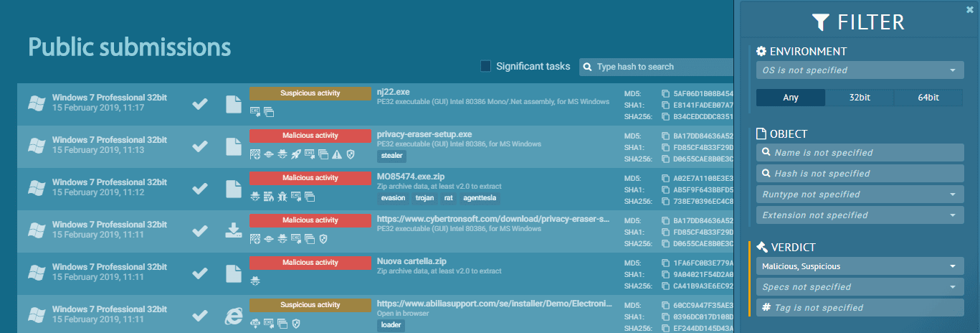Click the rocket icon in privacy-eraser-setup.exe row
The height and width of the screenshot is (333, 980).
pyautogui.click(x=295, y=154)
